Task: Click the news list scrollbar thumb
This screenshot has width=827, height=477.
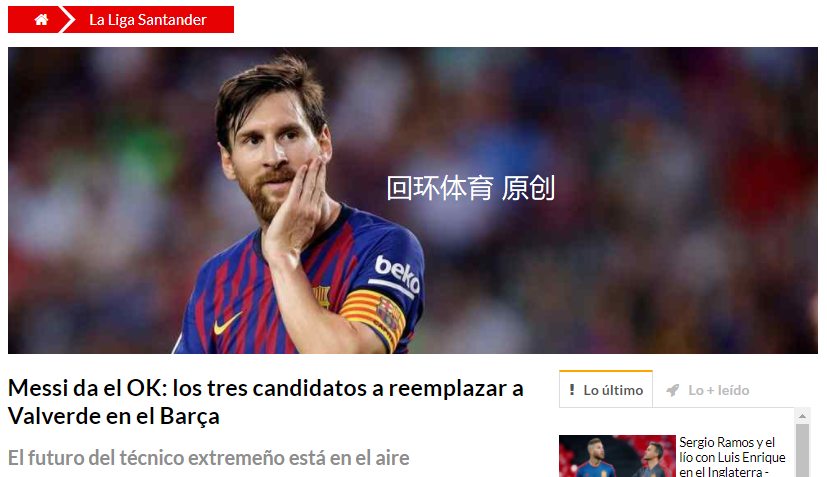Action: coord(802,450)
